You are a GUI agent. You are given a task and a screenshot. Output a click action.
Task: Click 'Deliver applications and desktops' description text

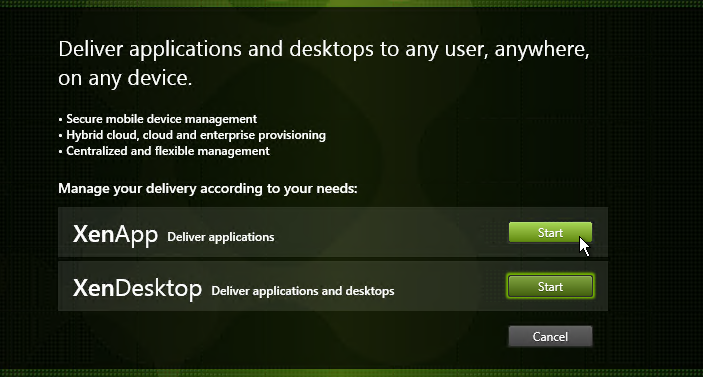303,291
